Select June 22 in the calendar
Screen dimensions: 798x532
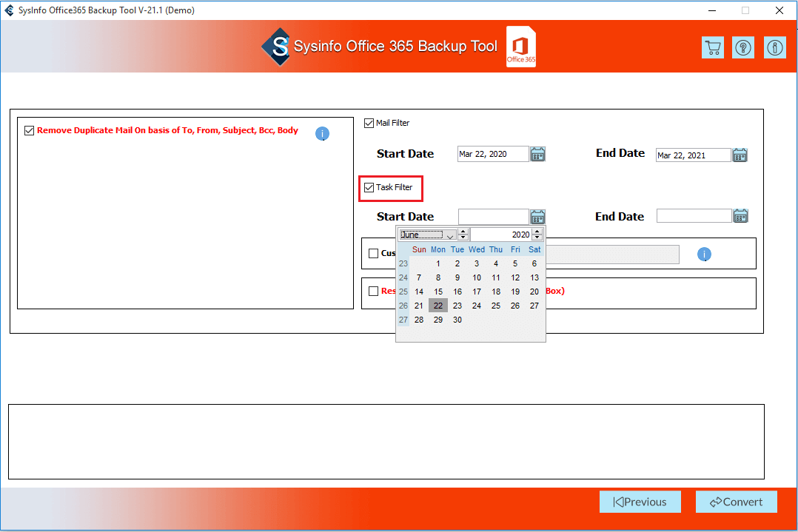click(438, 306)
